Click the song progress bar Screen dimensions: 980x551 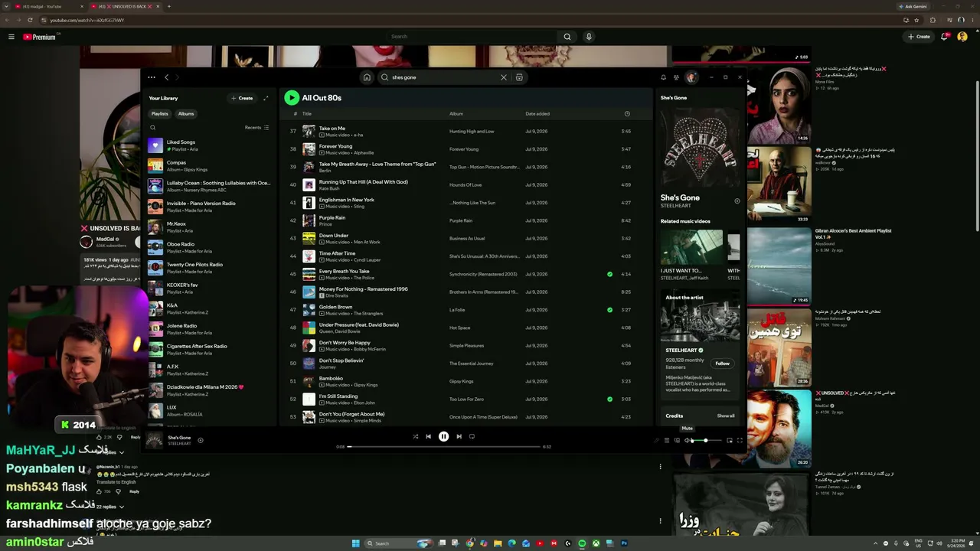pyautogui.click(x=444, y=446)
